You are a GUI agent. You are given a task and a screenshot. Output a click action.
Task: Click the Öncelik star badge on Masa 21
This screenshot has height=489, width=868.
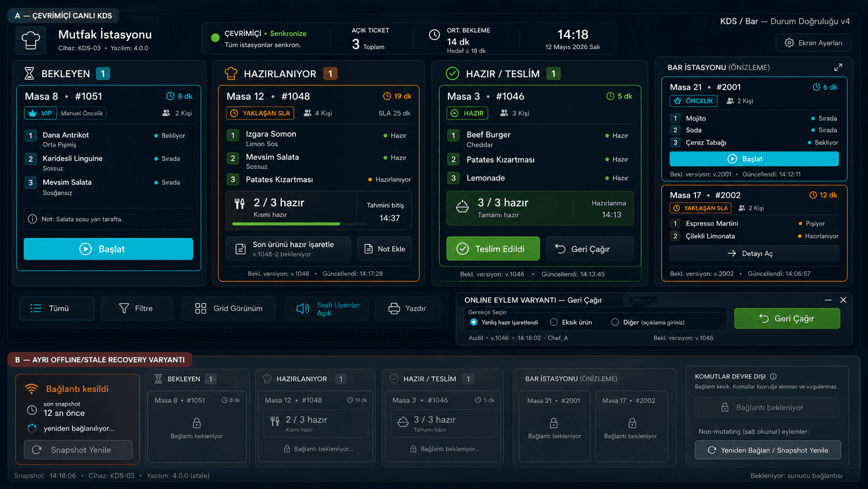point(694,101)
